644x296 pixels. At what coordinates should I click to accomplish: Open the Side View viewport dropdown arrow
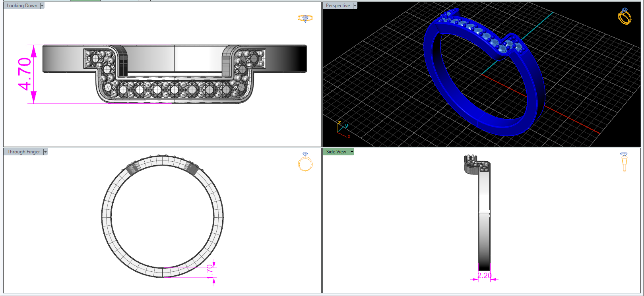point(352,152)
